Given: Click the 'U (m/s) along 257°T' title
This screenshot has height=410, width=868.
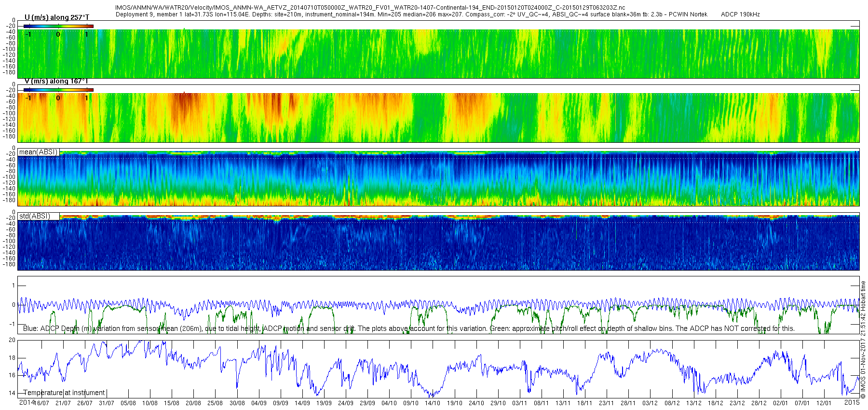Looking at the screenshot, I should point(57,17).
